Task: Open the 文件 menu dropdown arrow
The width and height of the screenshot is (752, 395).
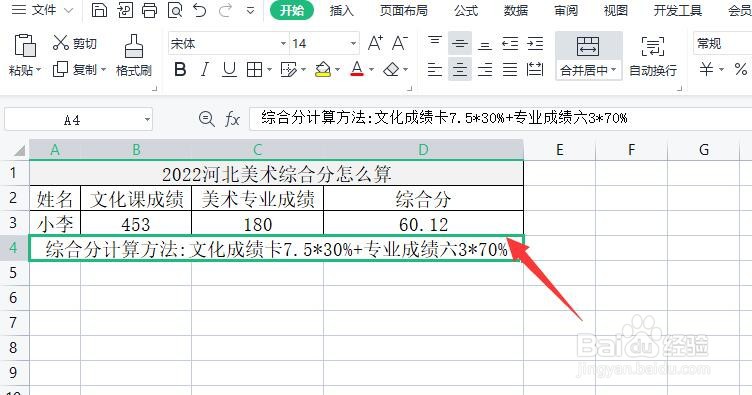Action: 69,10
